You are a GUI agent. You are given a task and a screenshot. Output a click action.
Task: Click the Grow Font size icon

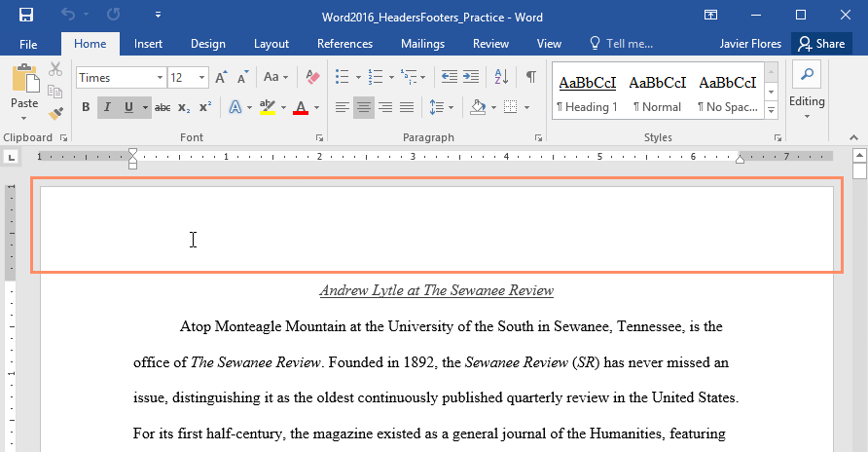221,77
